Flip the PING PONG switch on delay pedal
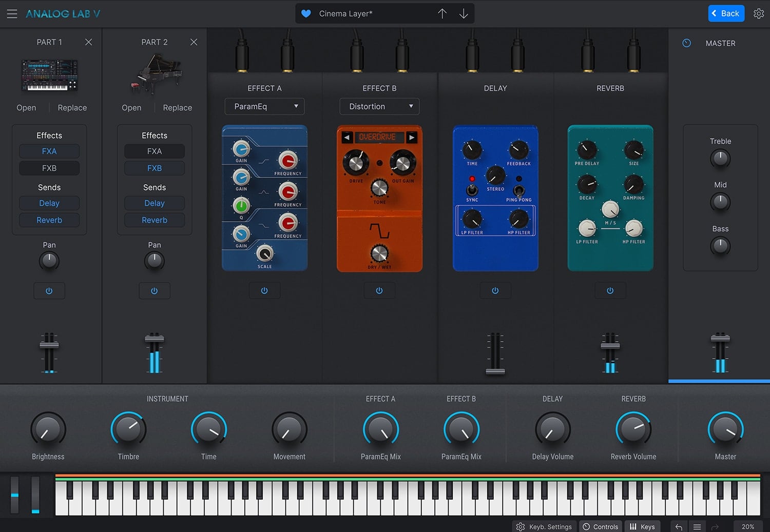Screen dimensions: 770x532 (x=519, y=191)
